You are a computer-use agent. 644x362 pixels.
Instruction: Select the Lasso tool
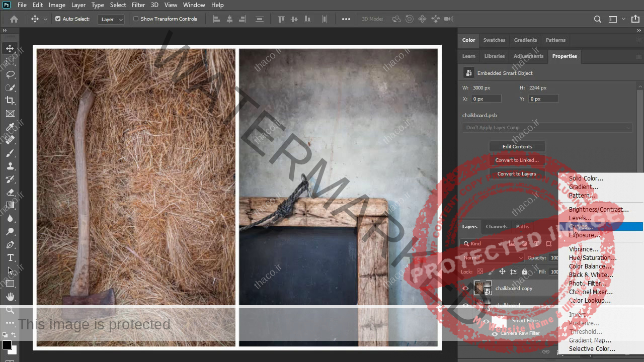pos(10,74)
